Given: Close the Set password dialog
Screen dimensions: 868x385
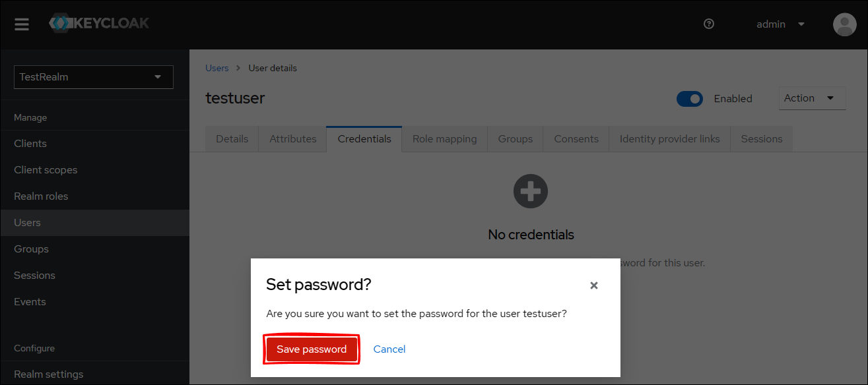Looking at the screenshot, I should pos(593,285).
